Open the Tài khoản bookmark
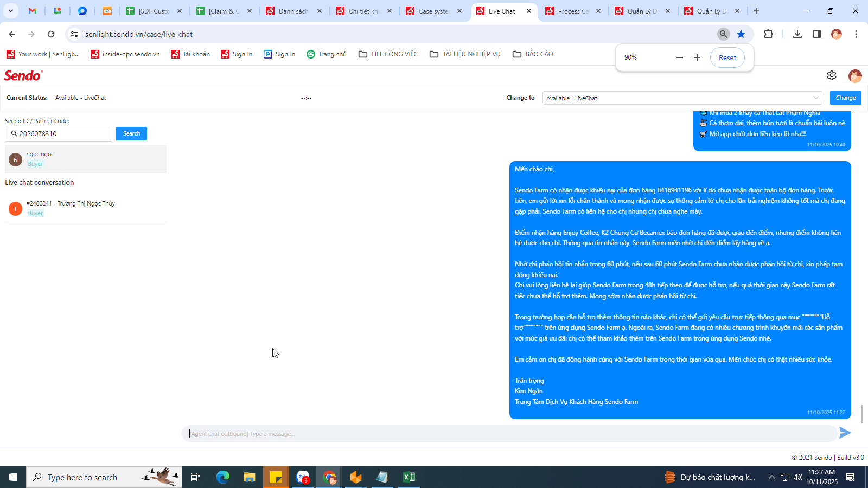Viewport: 868px width, 488px height. tap(190, 54)
